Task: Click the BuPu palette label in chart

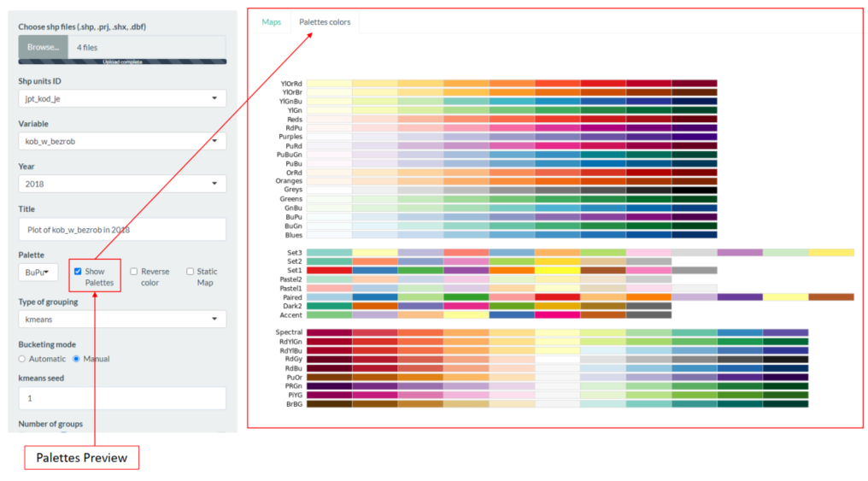Action: click(x=294, y=217)
